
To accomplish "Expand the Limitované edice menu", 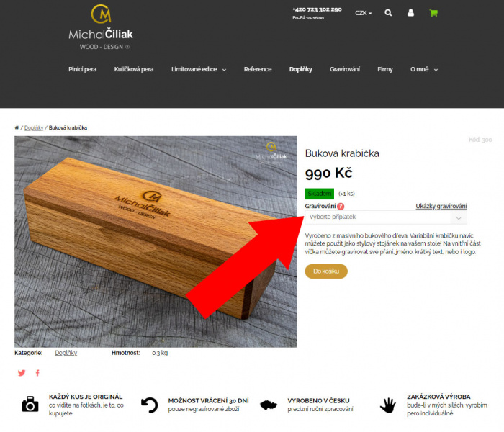I will pos(199,69).
